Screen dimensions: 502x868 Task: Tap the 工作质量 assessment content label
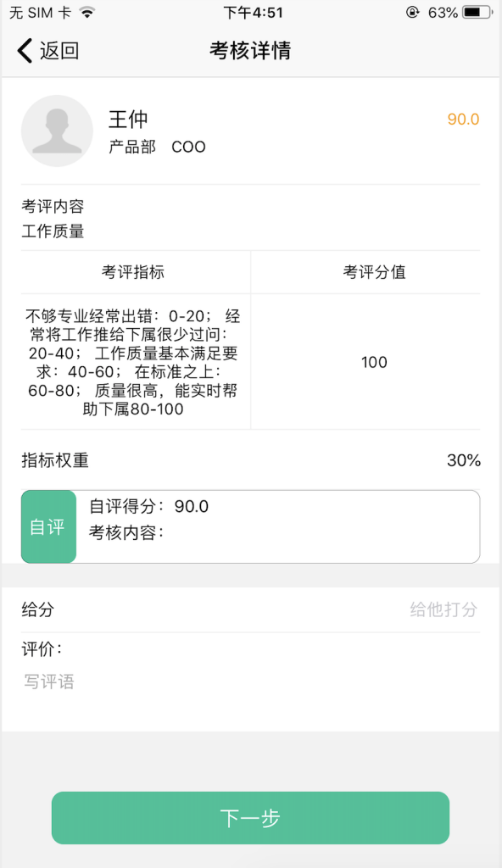click(53, 231)
